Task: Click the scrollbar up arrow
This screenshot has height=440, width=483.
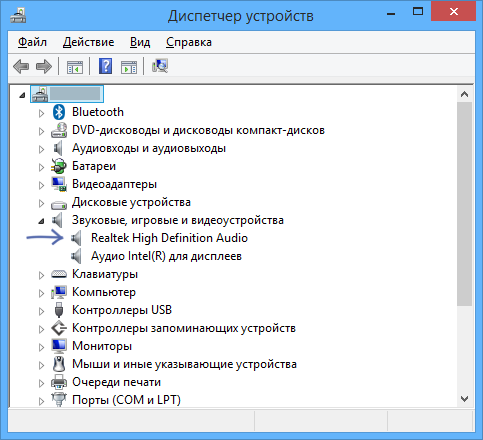Action: point(464,94)
